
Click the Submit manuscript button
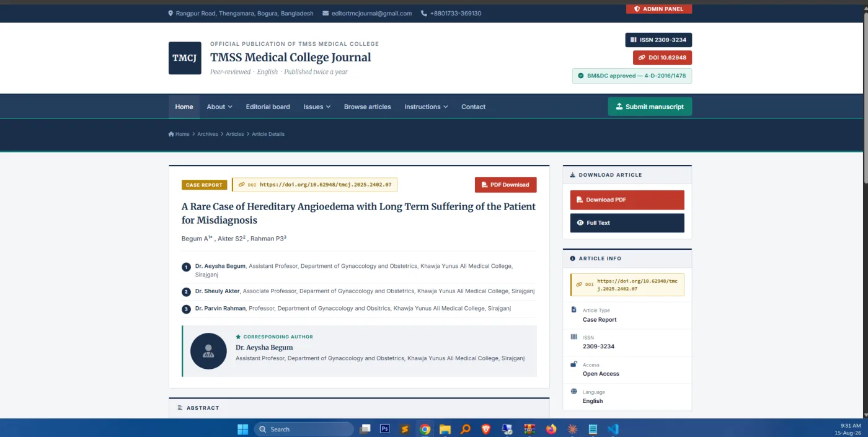650,107
